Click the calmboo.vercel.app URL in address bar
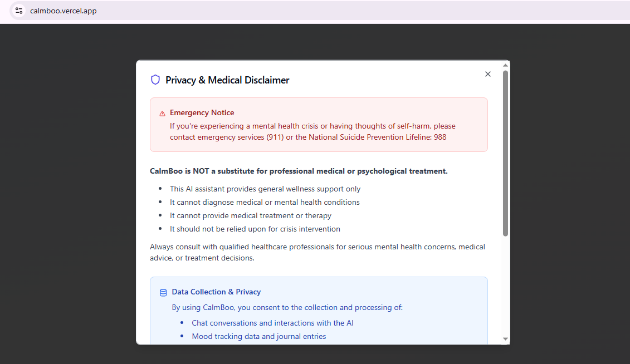 point(64,11)
